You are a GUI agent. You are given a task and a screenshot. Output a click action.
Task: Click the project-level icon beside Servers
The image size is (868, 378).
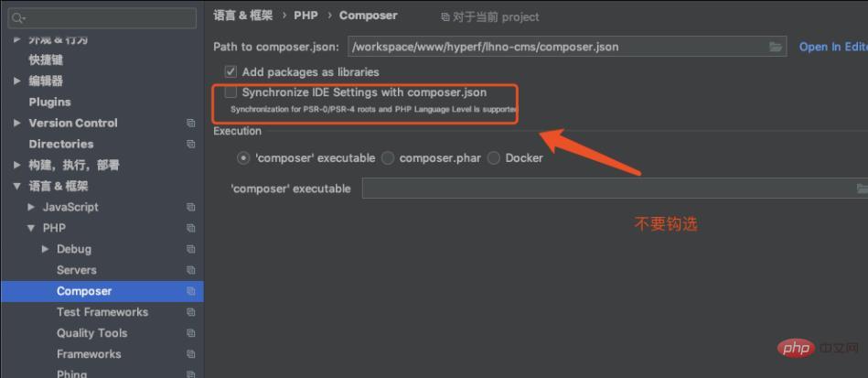pyautogui.click(x=191, y=270)
